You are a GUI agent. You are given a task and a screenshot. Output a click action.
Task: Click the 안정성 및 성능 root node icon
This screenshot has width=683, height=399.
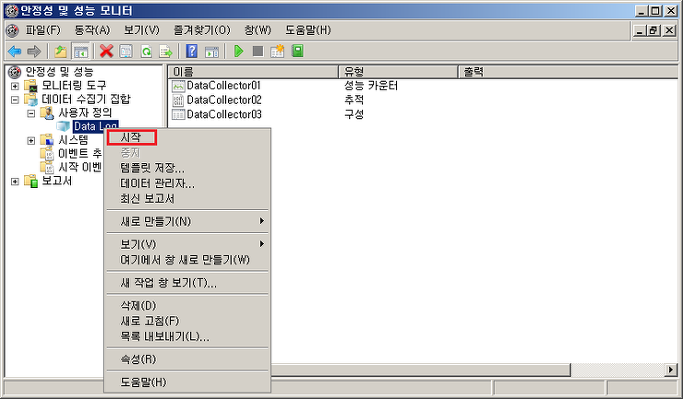pyautogui.click(x=14, y=72)
